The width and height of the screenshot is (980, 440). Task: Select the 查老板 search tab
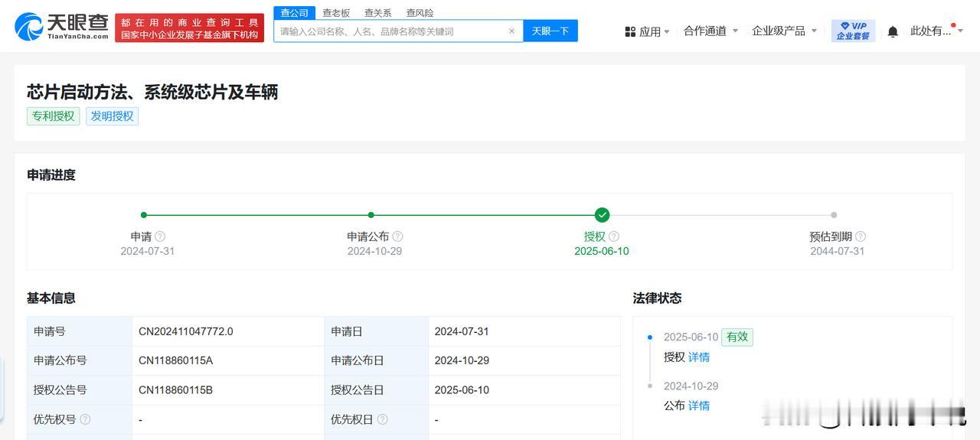point(336,13)
